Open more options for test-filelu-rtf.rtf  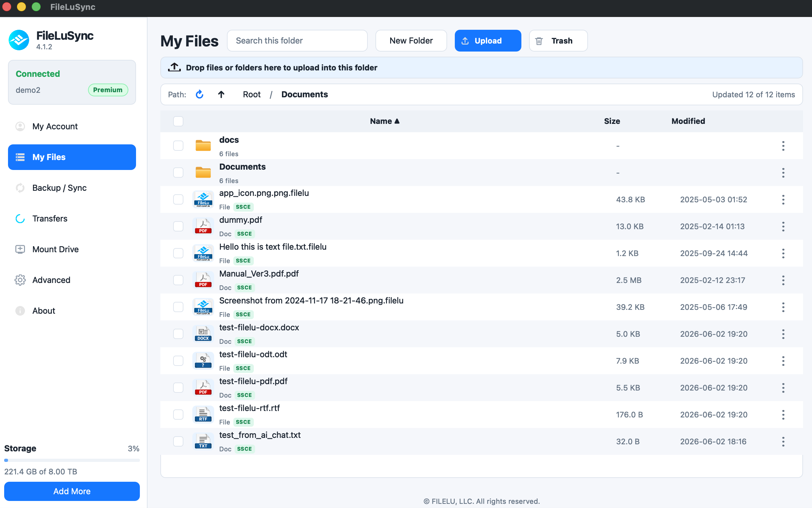(x=783, y=415)
